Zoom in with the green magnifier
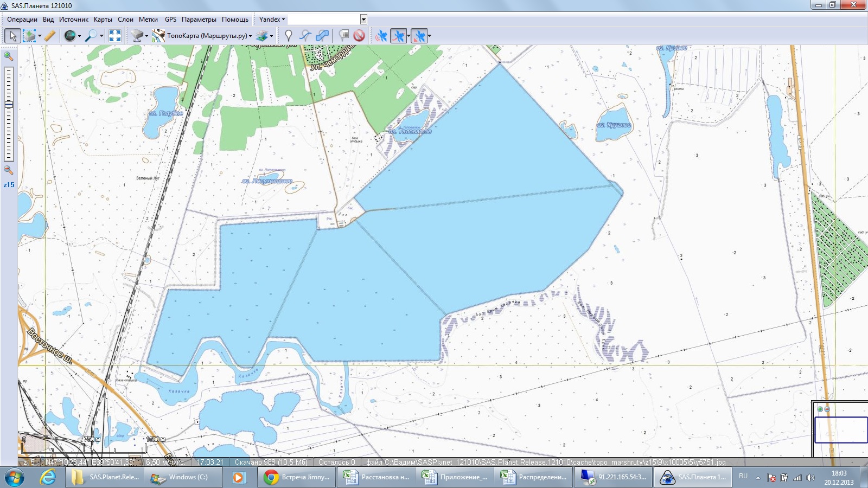The height and width of the screenshot is (488, 868). click(8, 56)
